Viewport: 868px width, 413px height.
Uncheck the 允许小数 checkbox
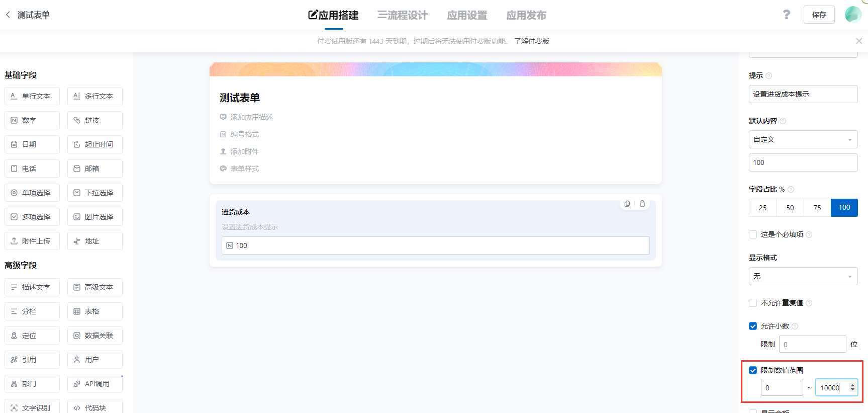(753, 326)
